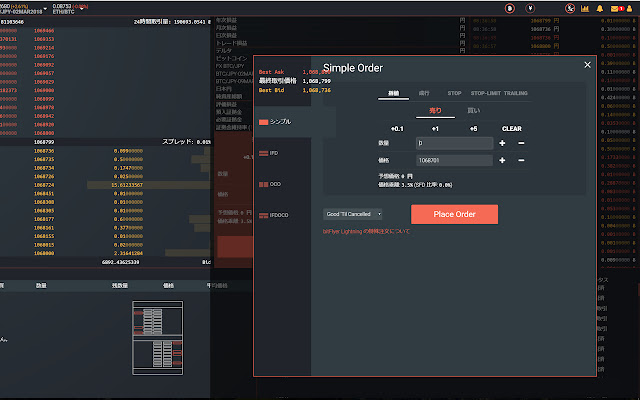Click the Place Order button
The height and width of the screenshot is (400, 640).
point(454,214)
